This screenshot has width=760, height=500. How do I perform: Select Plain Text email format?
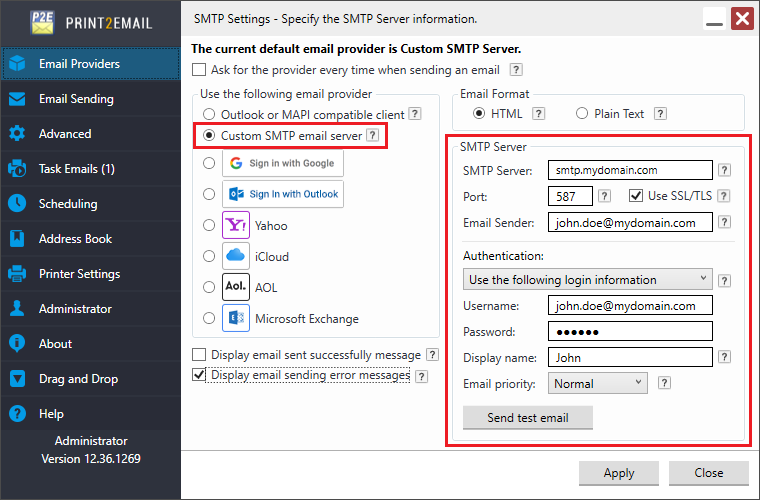click(x=583, y=114)
